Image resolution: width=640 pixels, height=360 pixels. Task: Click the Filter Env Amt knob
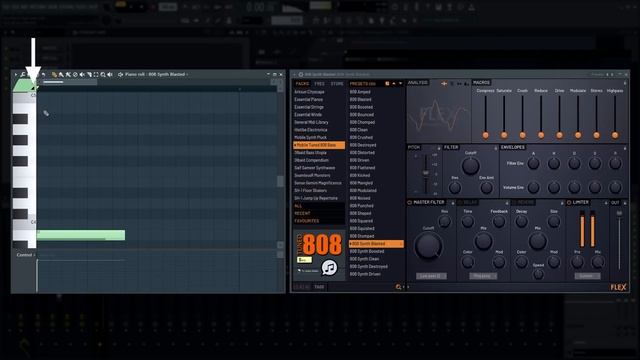tap(486, 188)
